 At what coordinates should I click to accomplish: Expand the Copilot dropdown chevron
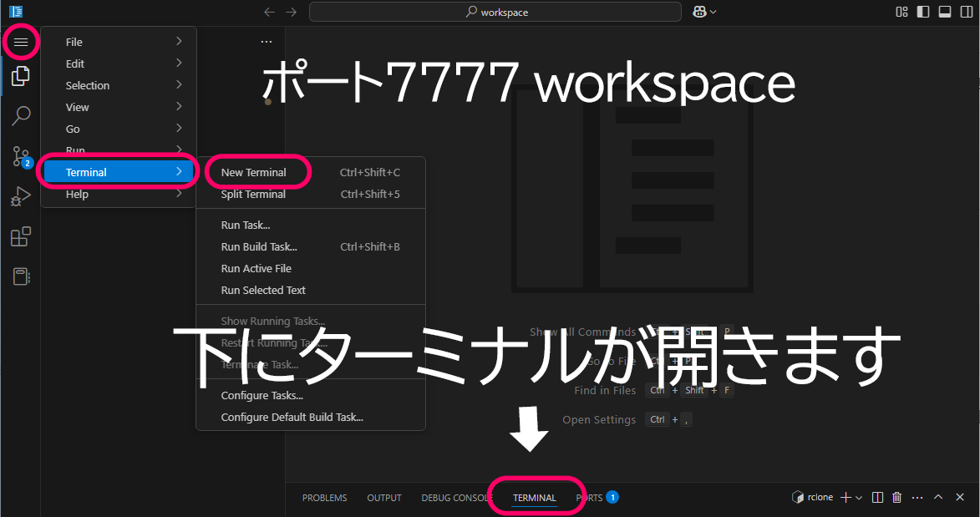713,12
